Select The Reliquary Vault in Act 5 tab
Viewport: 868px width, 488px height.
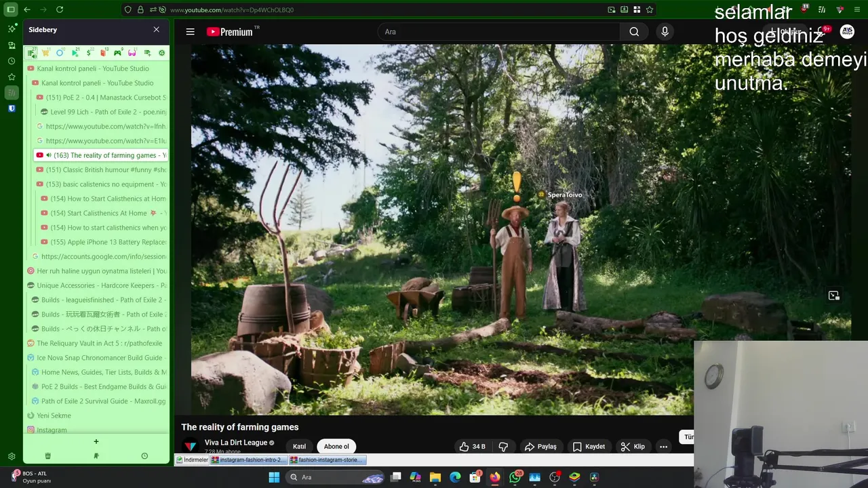coord(96,344)
